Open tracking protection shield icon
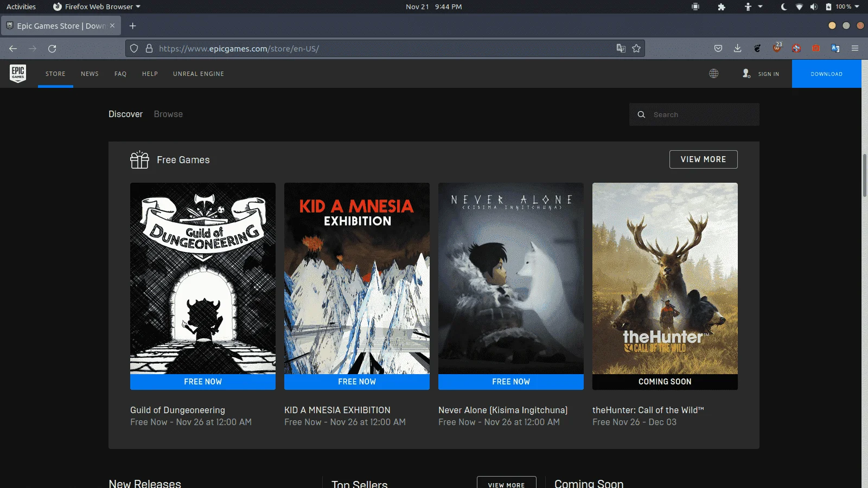 (134, 48)
